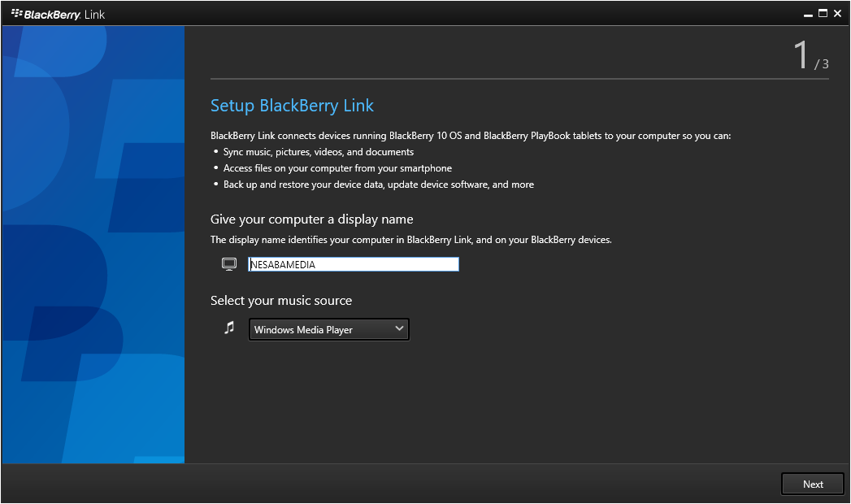Click the BlackBerry logo in the title bar
This screenshot has height=504, width=851.
[17, 14]
